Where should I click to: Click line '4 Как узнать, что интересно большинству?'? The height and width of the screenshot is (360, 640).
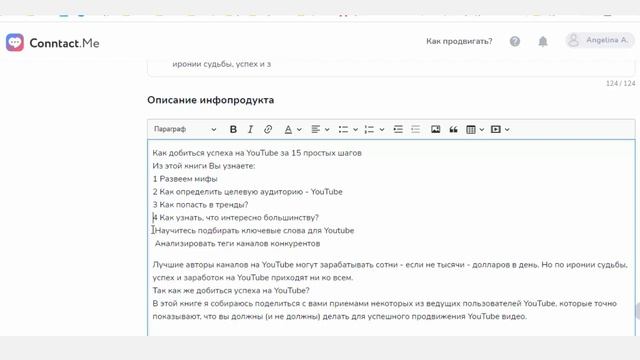[236, 218]
